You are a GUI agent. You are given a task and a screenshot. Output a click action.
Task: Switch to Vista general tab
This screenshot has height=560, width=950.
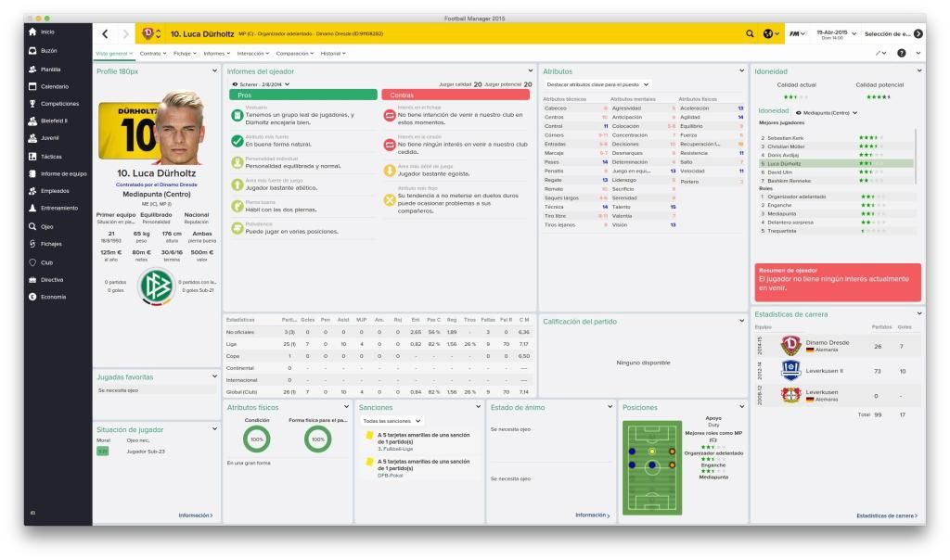(113, 54)
